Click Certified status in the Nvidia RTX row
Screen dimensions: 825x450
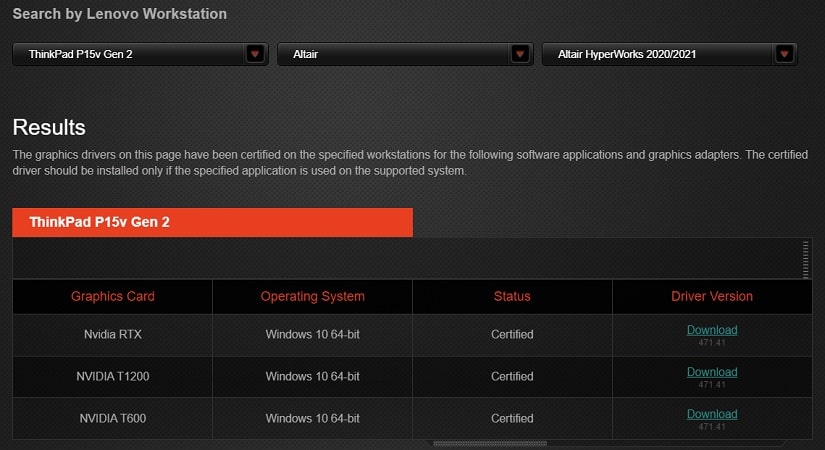point(512,335)
